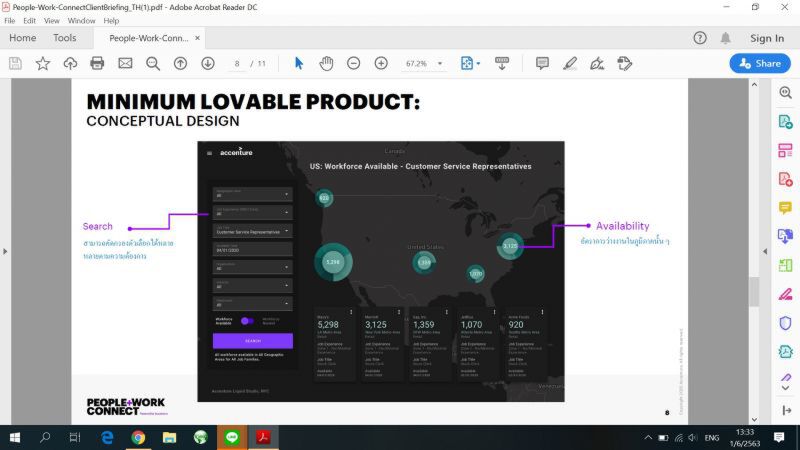Open the Window menu
This screenshot has width=800, height=450.
click(x=82, y=21)
